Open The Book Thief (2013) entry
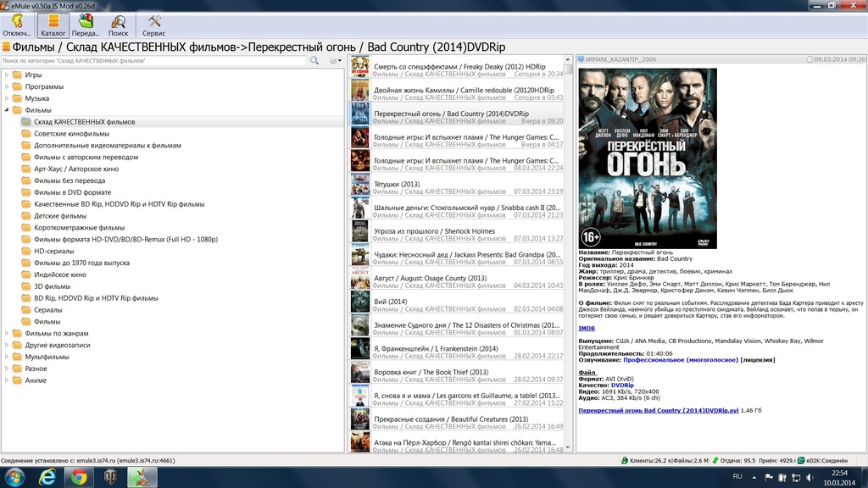This screenshot has height=488, width=868. tap(457, 373)
